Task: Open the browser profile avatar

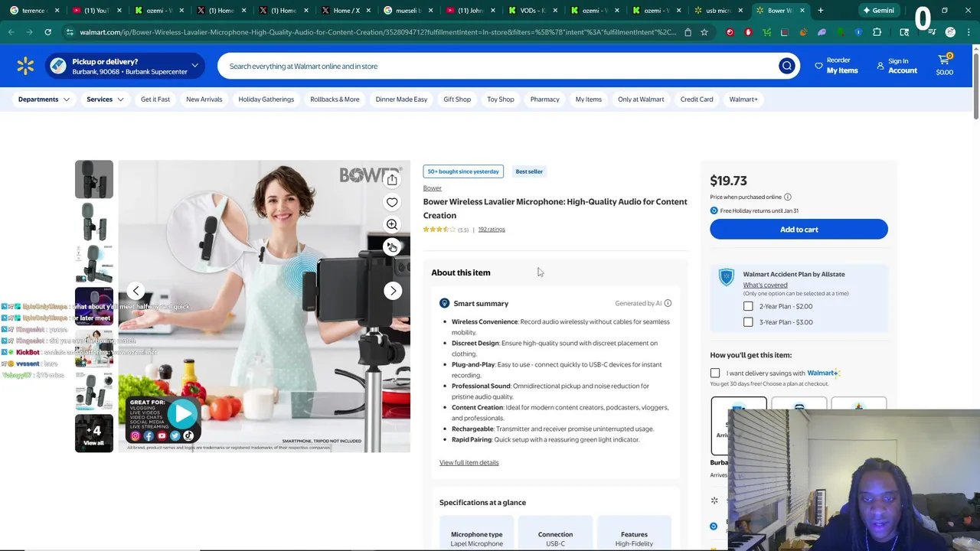Action: [x=950, y=32]
